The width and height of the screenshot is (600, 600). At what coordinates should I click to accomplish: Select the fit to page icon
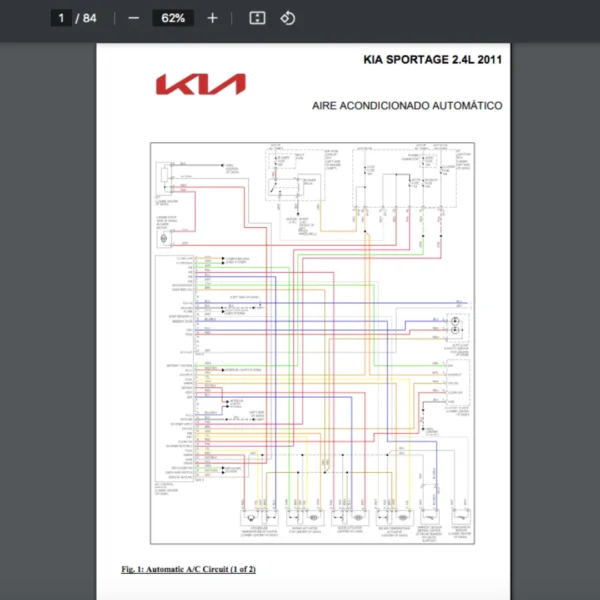(x=257, y=18)
